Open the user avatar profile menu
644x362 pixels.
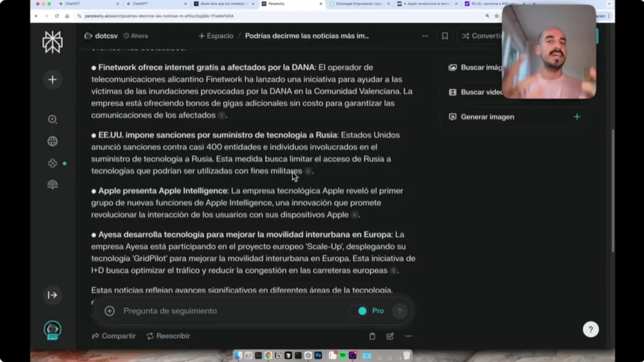52,330
